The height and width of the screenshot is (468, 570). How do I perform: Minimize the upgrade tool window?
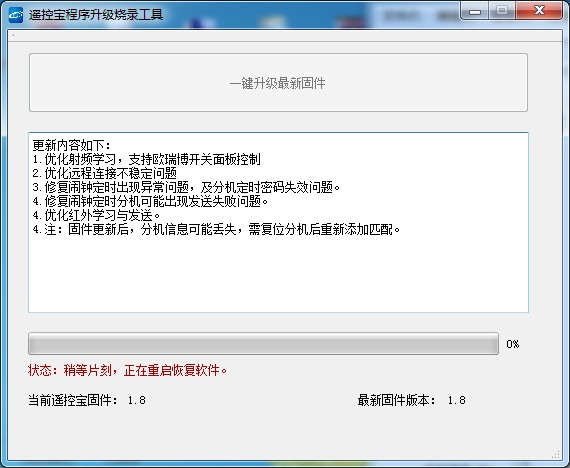(x=475, y=11)
